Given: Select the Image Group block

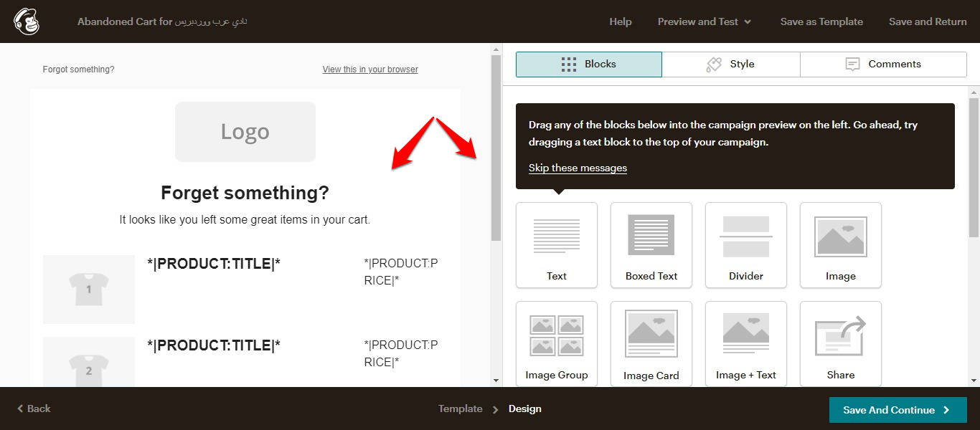Looking at the screenshot, I should (x=557, y=344).
